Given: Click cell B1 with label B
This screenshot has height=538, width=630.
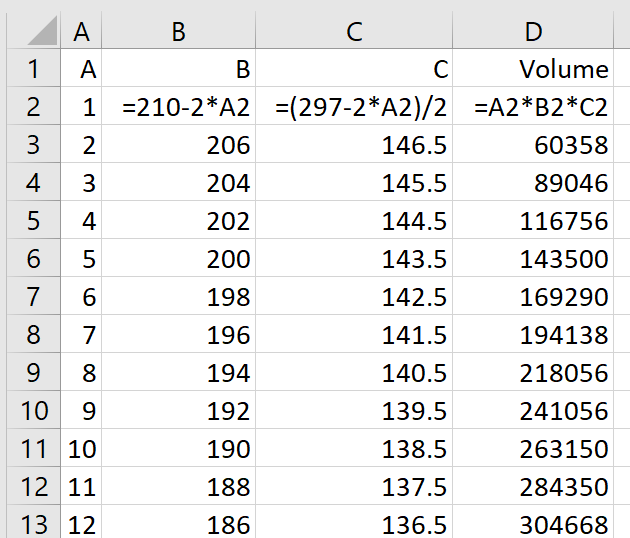Looking at the screenshot, I should (180, 69).
